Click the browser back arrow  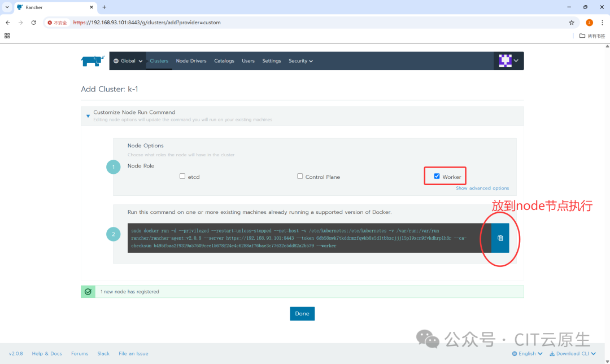[8, 23]
